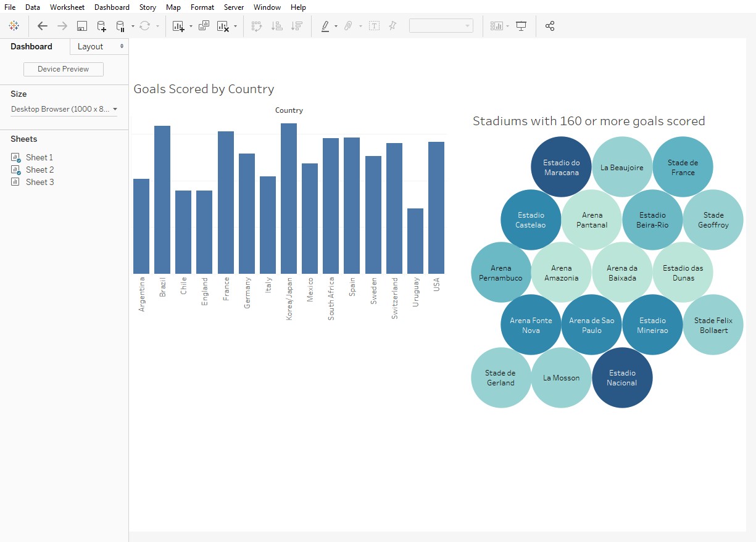The width and height of the screenshot is (756, 542).
Task: Add a new data source
Action: click(102, 26)
